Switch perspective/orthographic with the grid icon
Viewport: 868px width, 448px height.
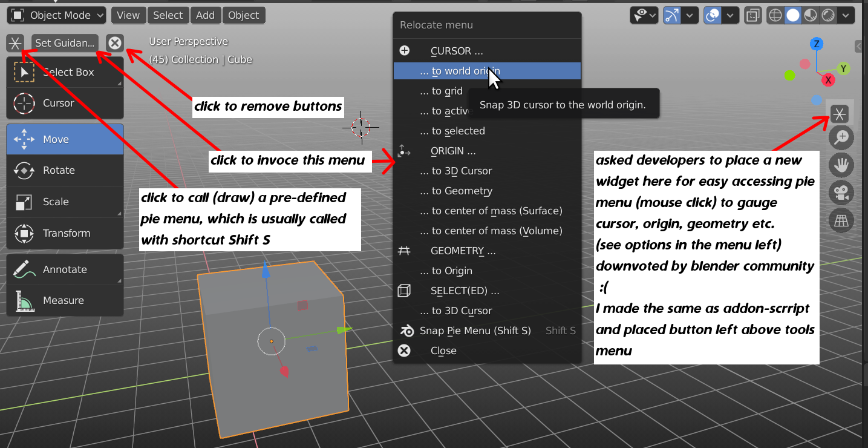[x=841, y=220]
